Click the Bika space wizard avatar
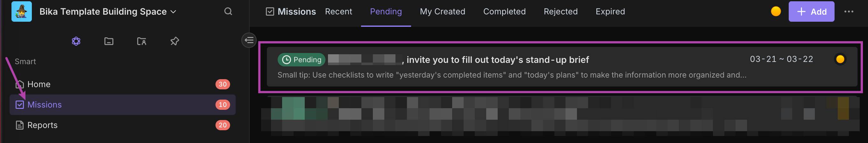This screenshot has height=143, width=868. pyautogui.click(x=22, y=11)
